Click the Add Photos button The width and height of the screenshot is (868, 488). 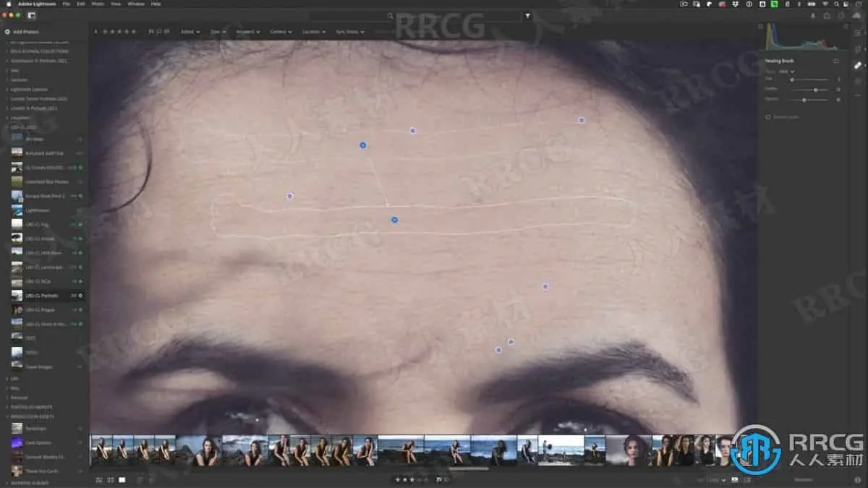[x=22, y=32]
